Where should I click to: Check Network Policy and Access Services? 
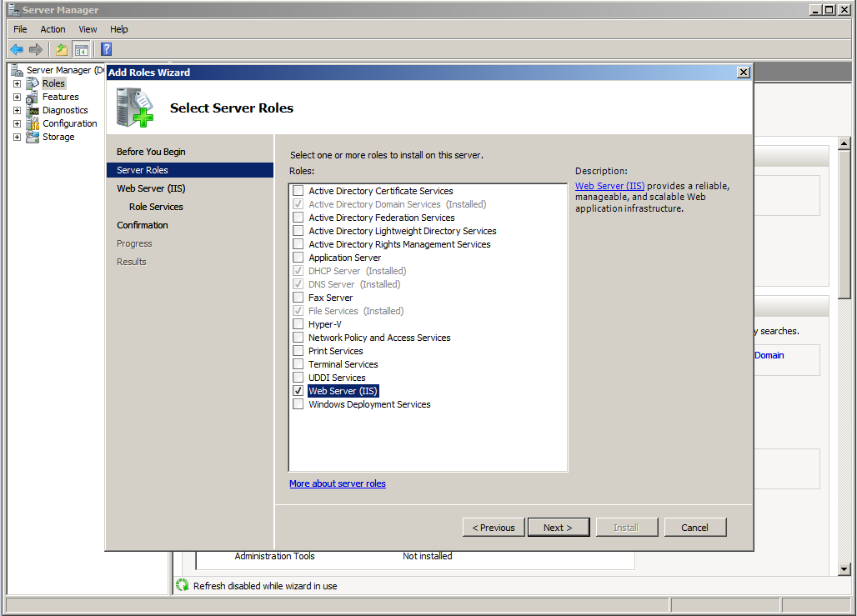pos(298,338)
